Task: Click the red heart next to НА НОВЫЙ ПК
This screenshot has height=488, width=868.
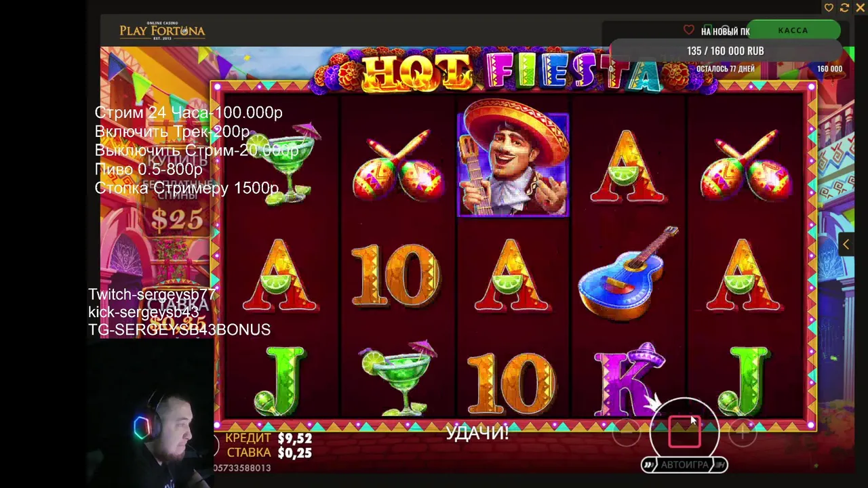Action: 689,30
